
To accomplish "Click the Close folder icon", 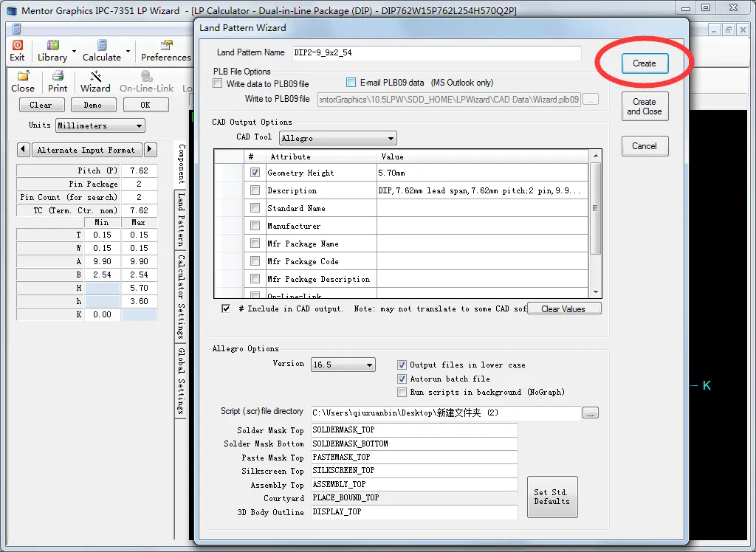I will (x=23, y=81).
